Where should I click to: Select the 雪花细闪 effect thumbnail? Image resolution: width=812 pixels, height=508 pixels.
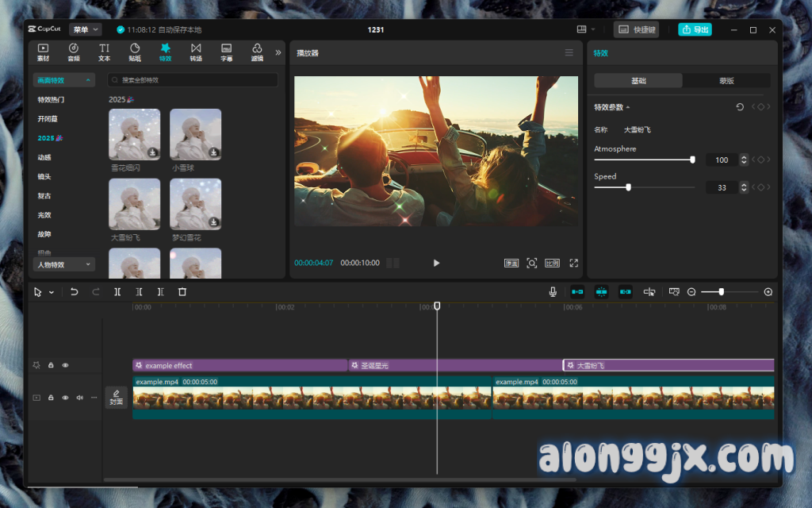coord(134,135)
